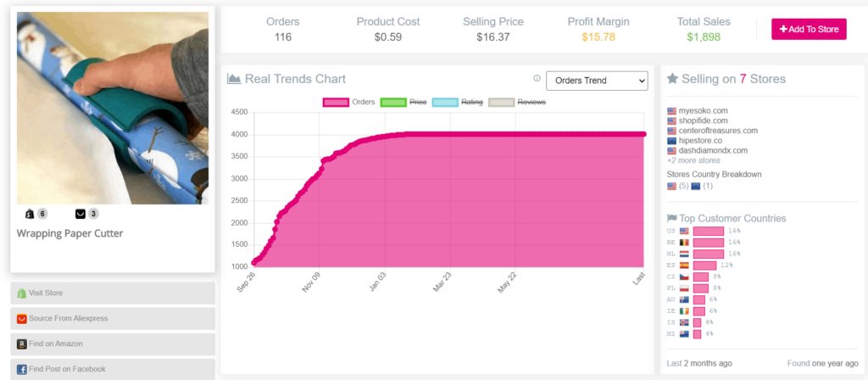Click the Shopify bag icon under product image
868x380 pixels.
coord(30,214)
